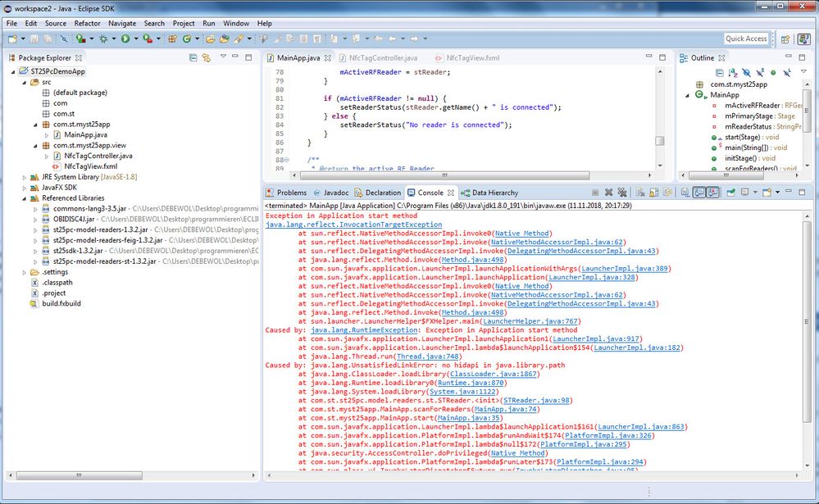Screen dimensions: 819x504
Task: Collapse the com.st.myst25app.view package
Action: pos(35,146)
